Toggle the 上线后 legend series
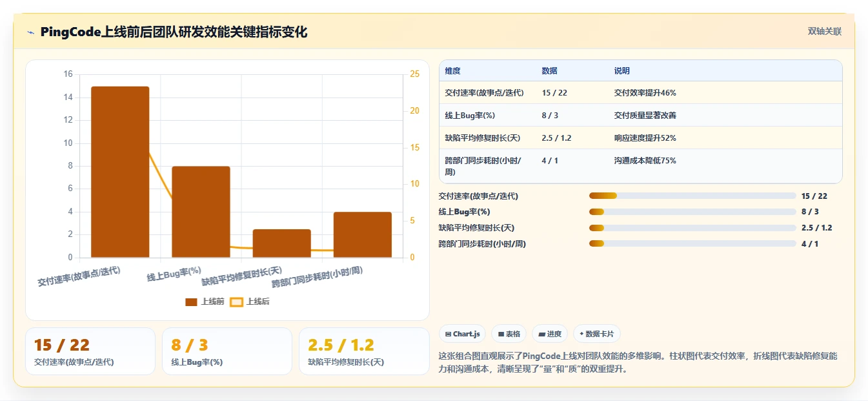 click(x=250, y=302)
